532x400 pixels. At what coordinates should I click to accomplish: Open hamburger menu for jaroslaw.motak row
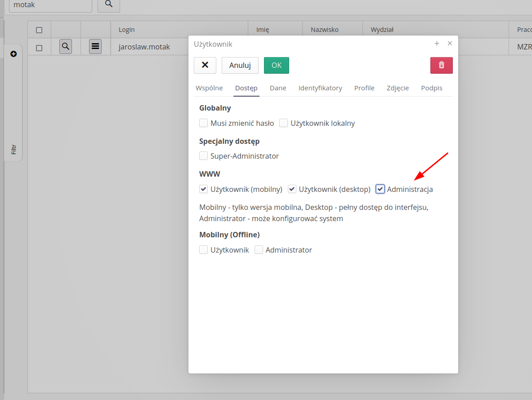tap(95, 46)
